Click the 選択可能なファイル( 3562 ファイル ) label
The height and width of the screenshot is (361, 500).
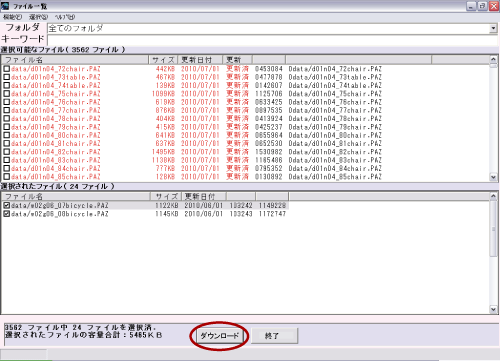[63, 50]
